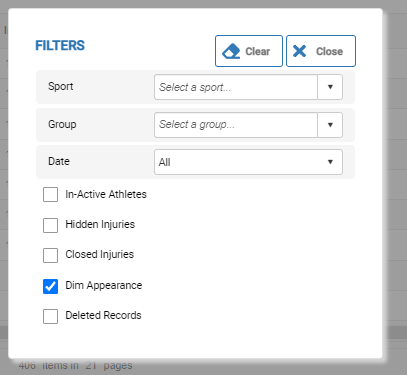Click the Deleted Records label text
The height and width of the screenshot is (375, 407).
(x=103, y=315)
